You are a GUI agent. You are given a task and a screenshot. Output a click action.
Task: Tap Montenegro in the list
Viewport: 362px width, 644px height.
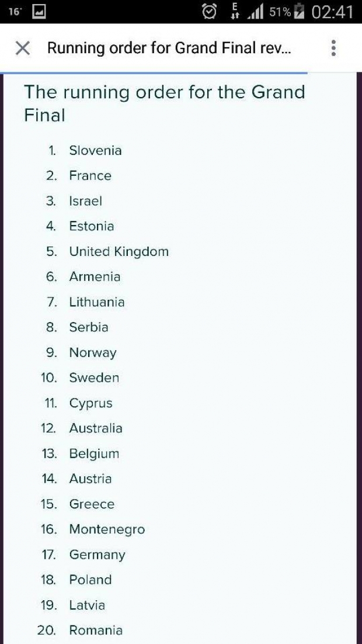coord(107,529)
